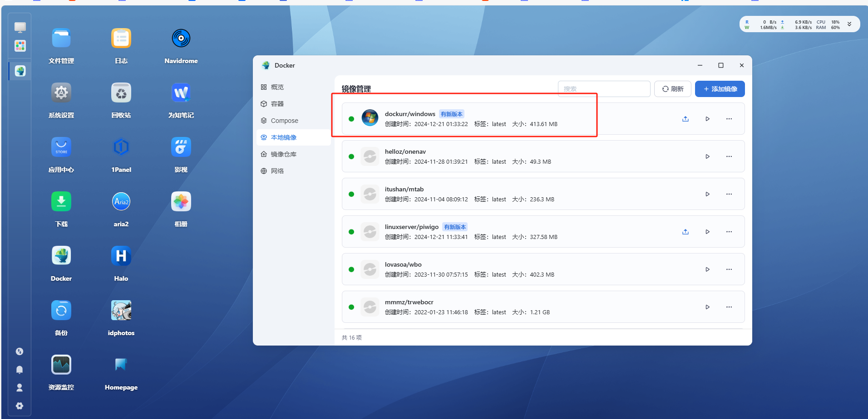This screenshot has height=419, width=868.
Task: Select 本地镜像 local images in sidebar
Action: click(294, 137)
